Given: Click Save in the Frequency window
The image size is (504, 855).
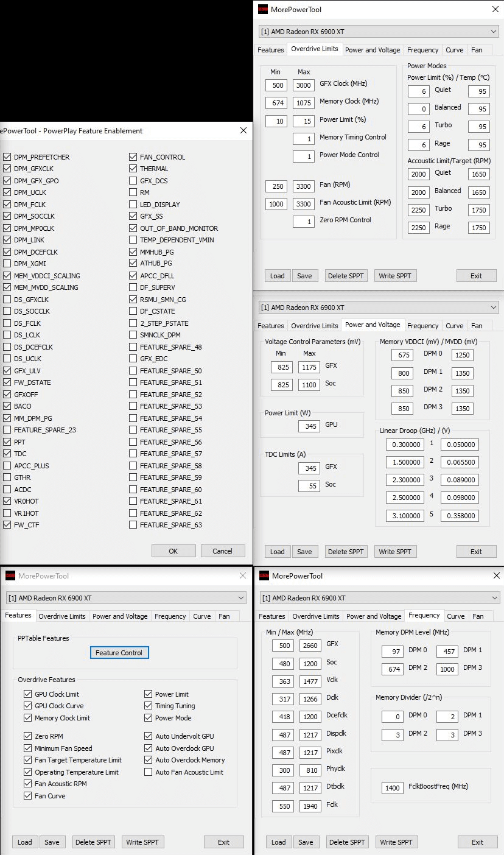Looking at the screenshot, I should (306, 842).
